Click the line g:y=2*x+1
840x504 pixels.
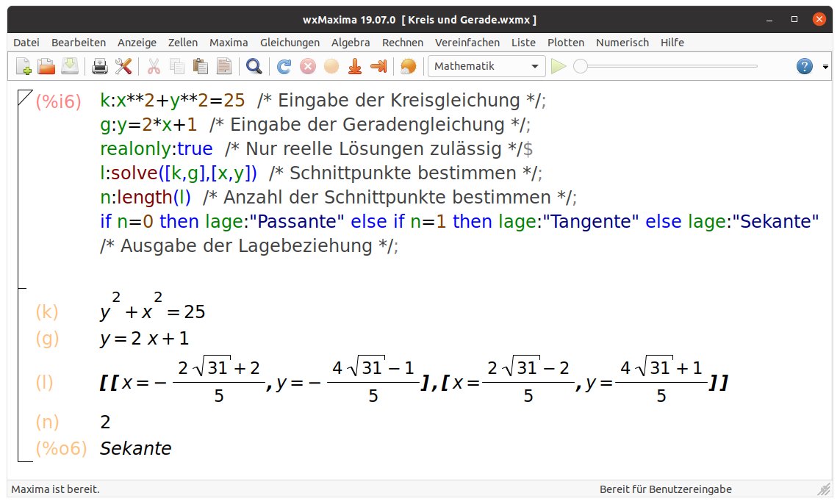click(x=148, y=124)
